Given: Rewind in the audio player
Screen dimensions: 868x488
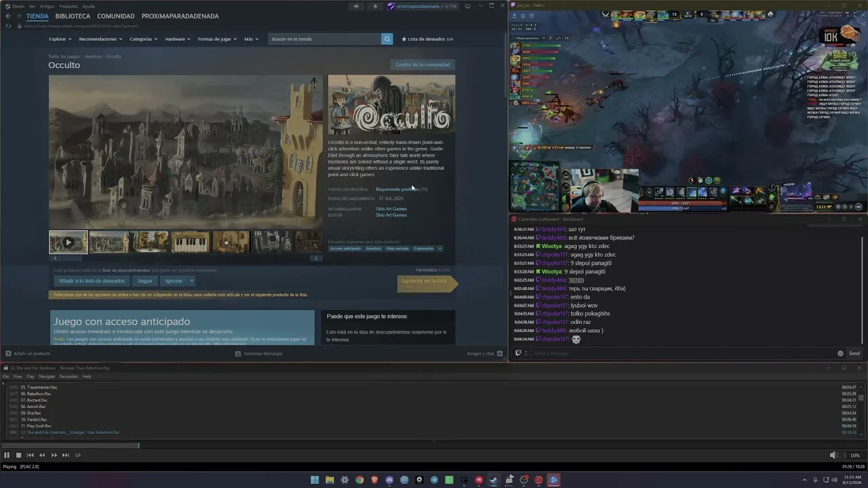Looking at the screenshot, I should pos(42,455).
